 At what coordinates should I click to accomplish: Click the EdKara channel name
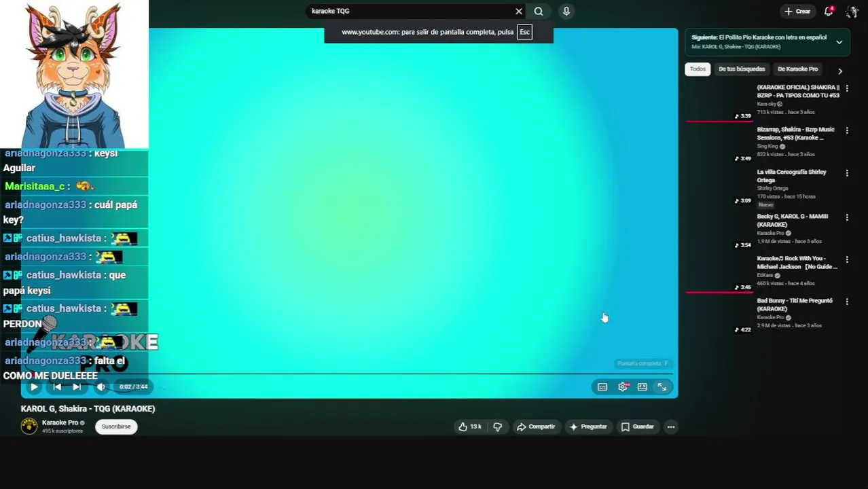tap(765, 275)
